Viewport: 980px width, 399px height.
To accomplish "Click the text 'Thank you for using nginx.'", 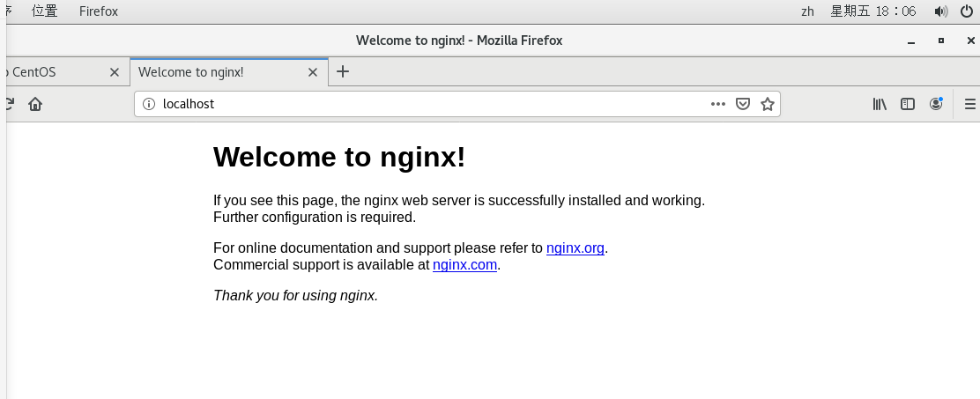I will coord(295,295).
